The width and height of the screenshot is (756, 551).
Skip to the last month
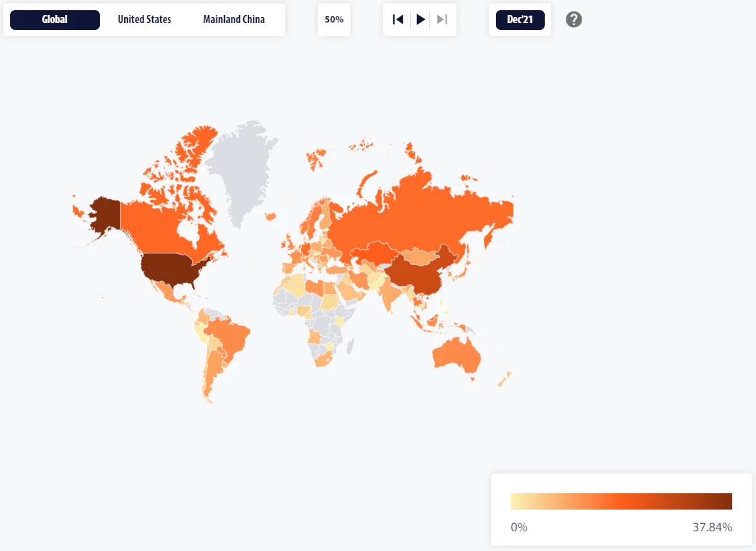pos(442,20)
